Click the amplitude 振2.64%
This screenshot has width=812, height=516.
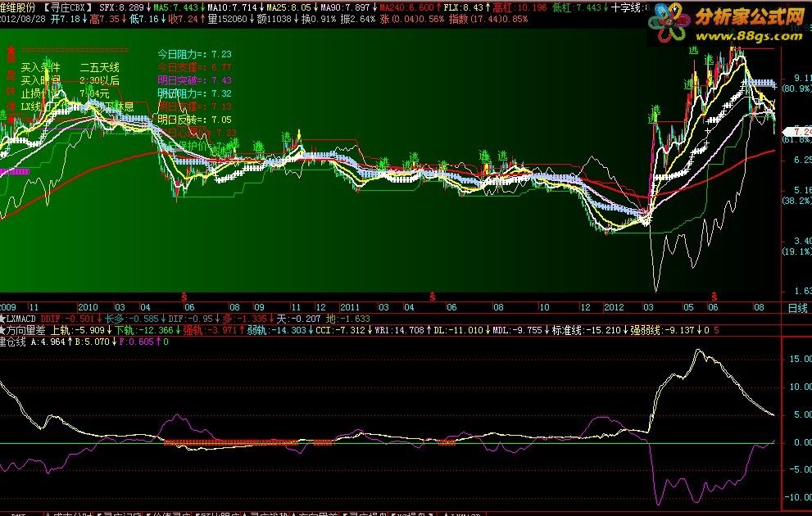coord(357,19)
